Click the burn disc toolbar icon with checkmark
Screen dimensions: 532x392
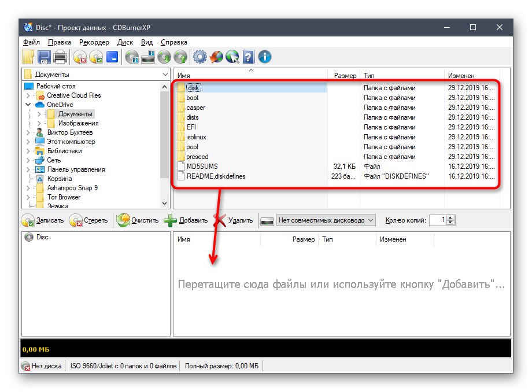[96, 57]
